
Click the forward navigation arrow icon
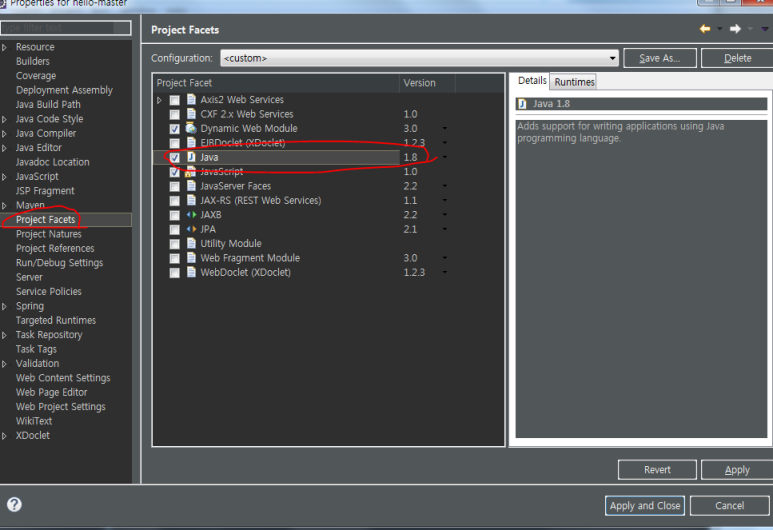tap(735, 30)
